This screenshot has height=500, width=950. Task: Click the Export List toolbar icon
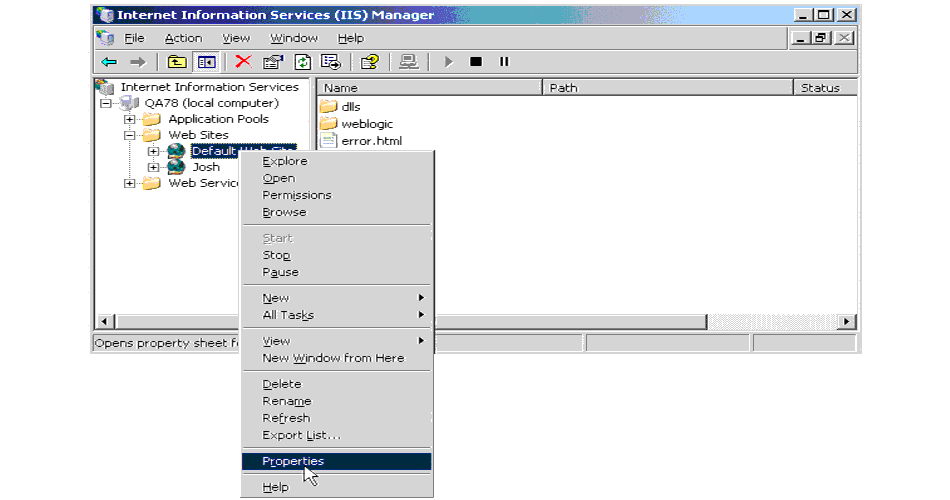[x=331, y=62]
